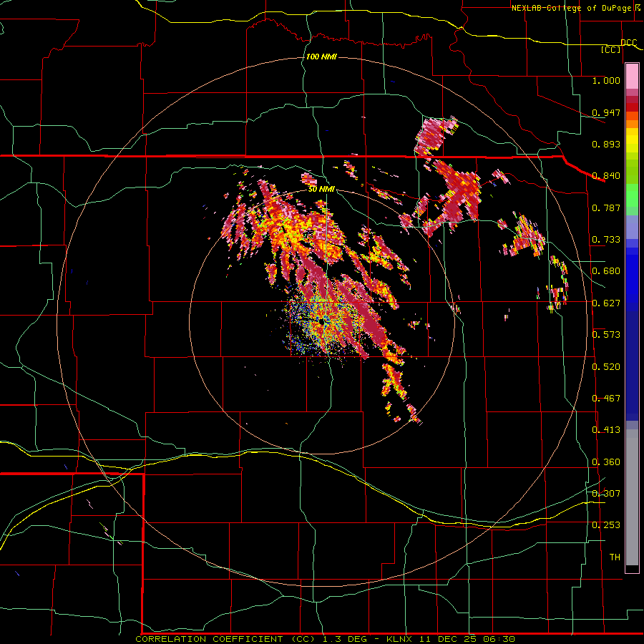Click the [CC] product label near the legend
The image size is (644, 644).
(611, 49)
